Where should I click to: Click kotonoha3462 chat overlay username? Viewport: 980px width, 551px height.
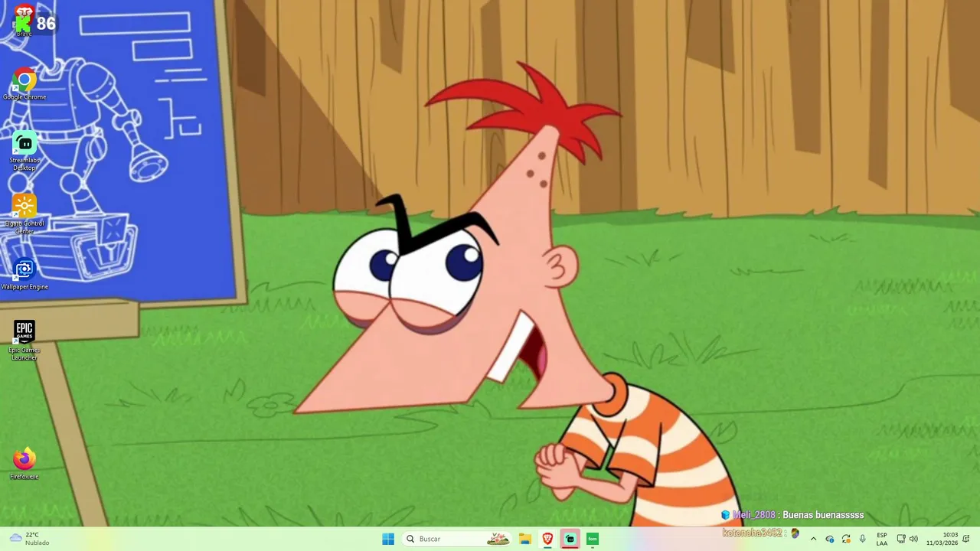coord(753,533)
